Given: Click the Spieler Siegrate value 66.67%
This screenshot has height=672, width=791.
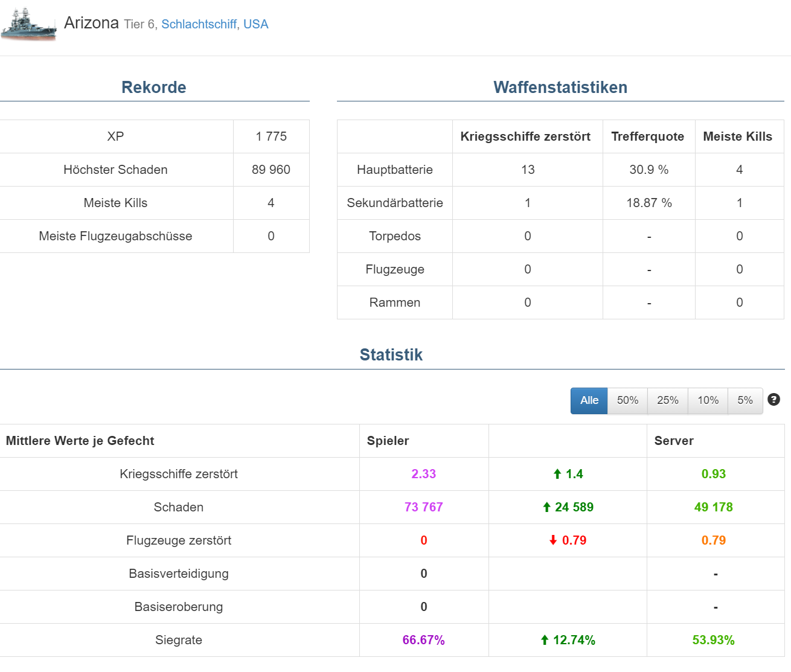Looking at the screenshot, I should click(x=424, y=641).
